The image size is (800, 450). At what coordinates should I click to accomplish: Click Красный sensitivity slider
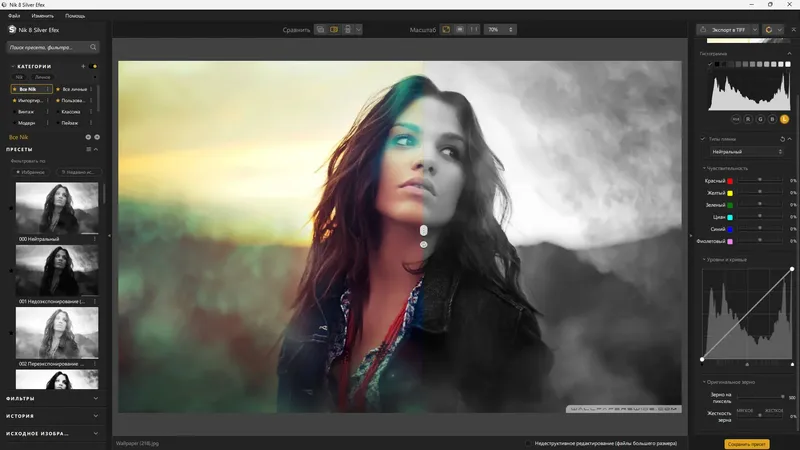(760, 181)
